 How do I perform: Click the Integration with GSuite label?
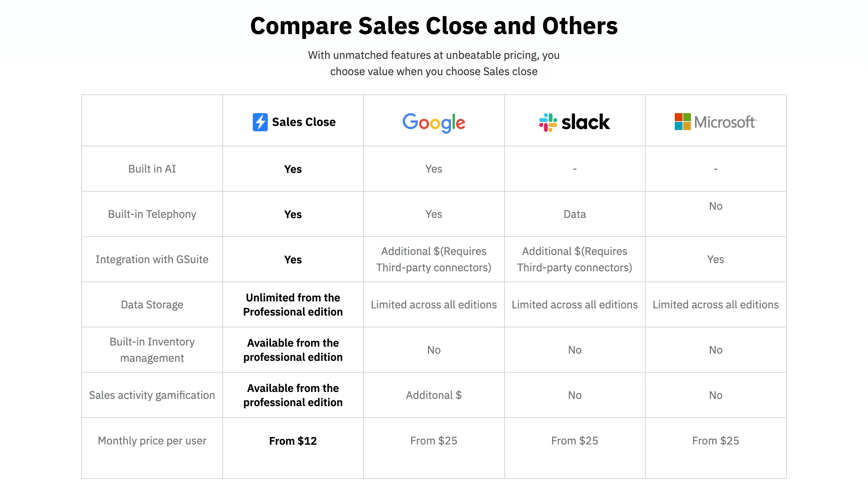(152, 259)
